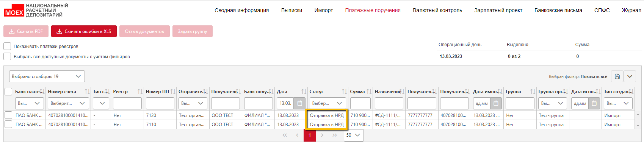Sort by Номер счета column arrows
This screenshot has width=644, height=145.
click(87, 92)
